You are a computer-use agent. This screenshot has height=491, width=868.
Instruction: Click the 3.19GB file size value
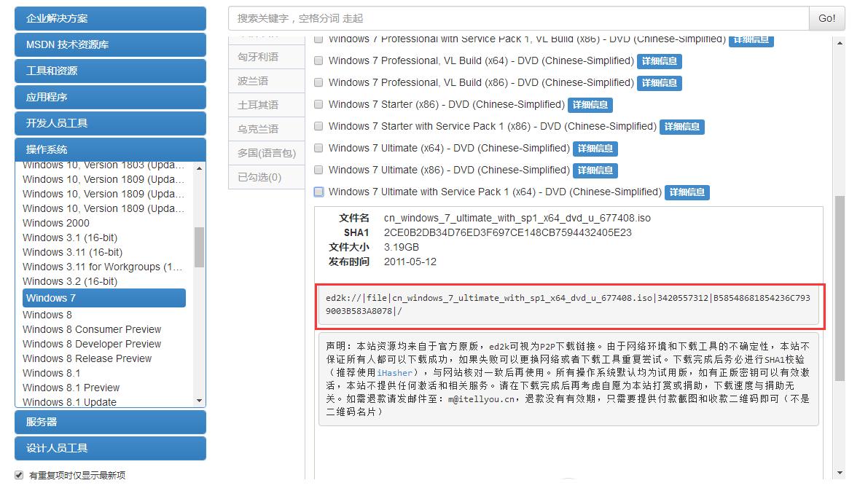(x=402, y=247)
